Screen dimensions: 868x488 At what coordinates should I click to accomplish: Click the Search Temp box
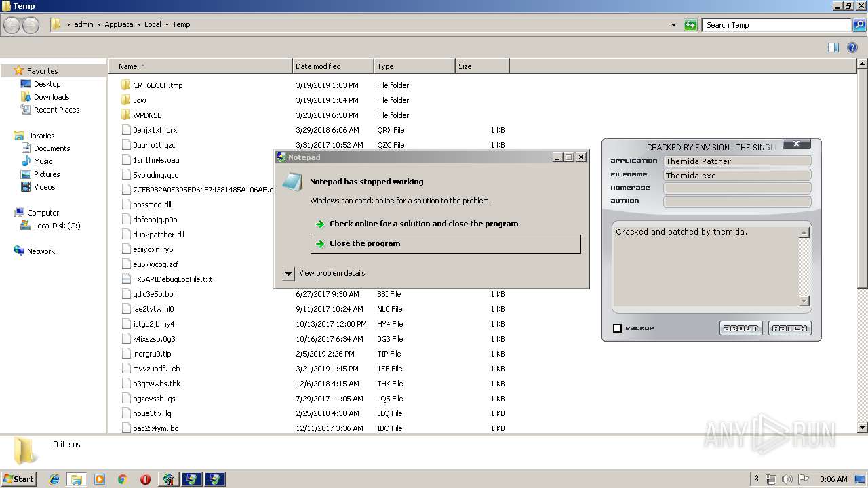(776, 25)
